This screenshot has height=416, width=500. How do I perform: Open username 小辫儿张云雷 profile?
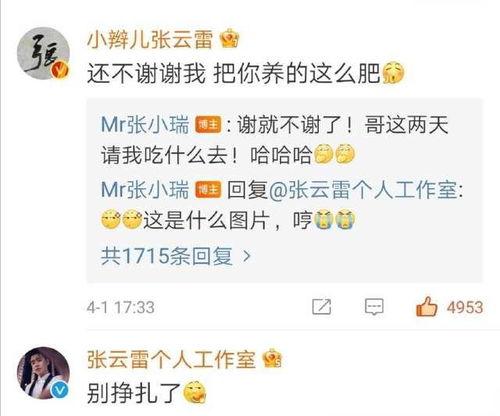coord(150,39)
